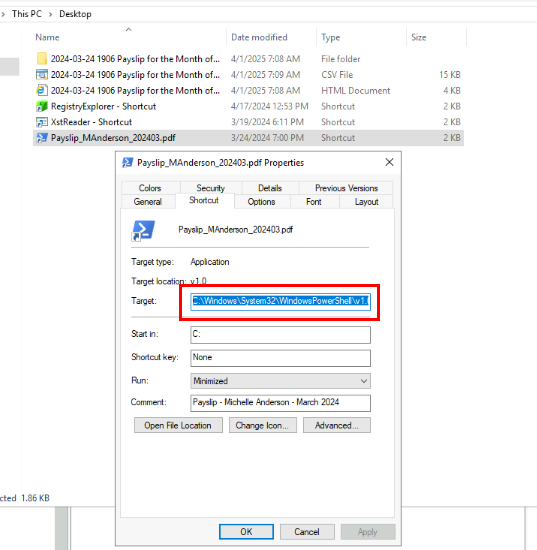Click the large PowerShell icon in Properties dialog
This screenshot has width=537, height=550.
143,230
